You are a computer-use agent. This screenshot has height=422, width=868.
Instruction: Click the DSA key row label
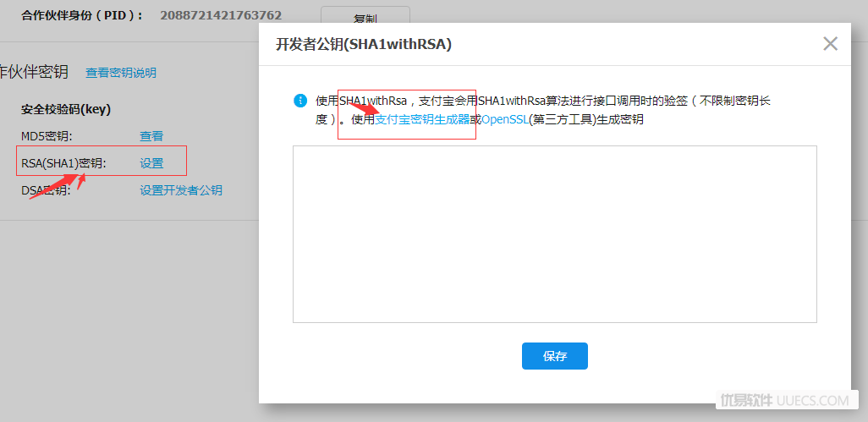[47, 191]
